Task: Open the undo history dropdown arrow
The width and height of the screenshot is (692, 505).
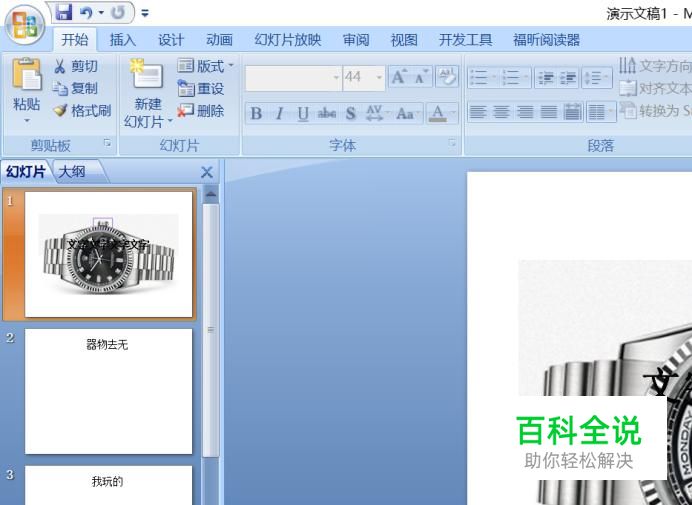Action: 101,13
